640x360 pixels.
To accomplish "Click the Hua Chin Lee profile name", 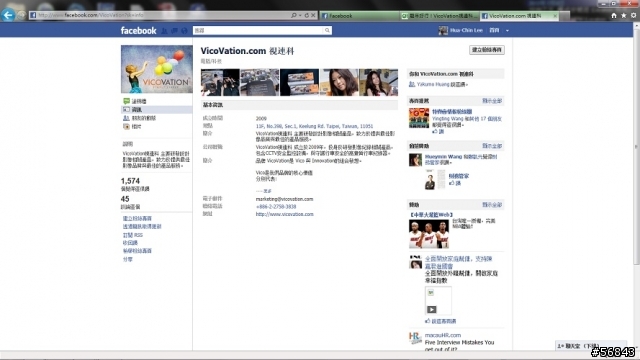I will [x=466, y=30].
